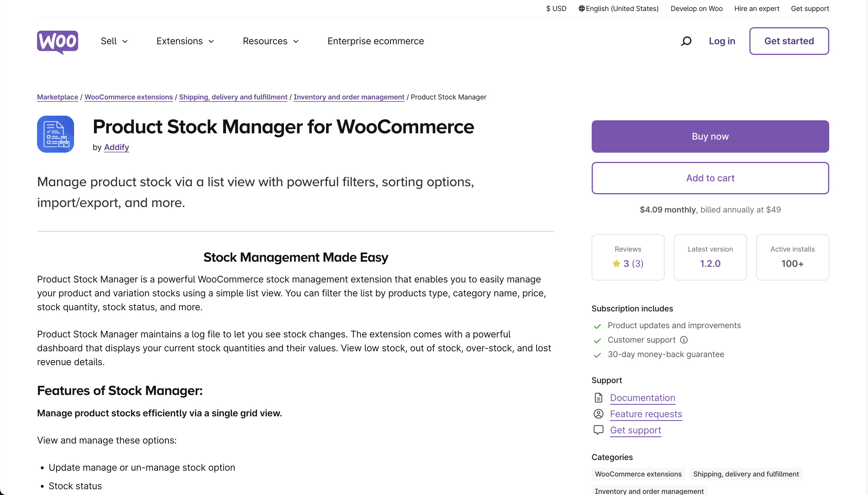Click the Product Stock Manager plugin icon

tap(55, 134)
